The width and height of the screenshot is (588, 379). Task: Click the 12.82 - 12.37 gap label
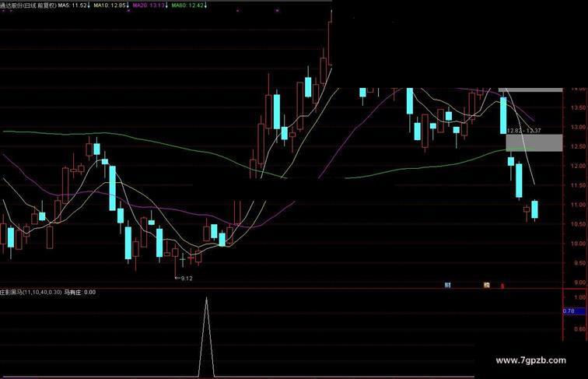(x=524, y=131)
